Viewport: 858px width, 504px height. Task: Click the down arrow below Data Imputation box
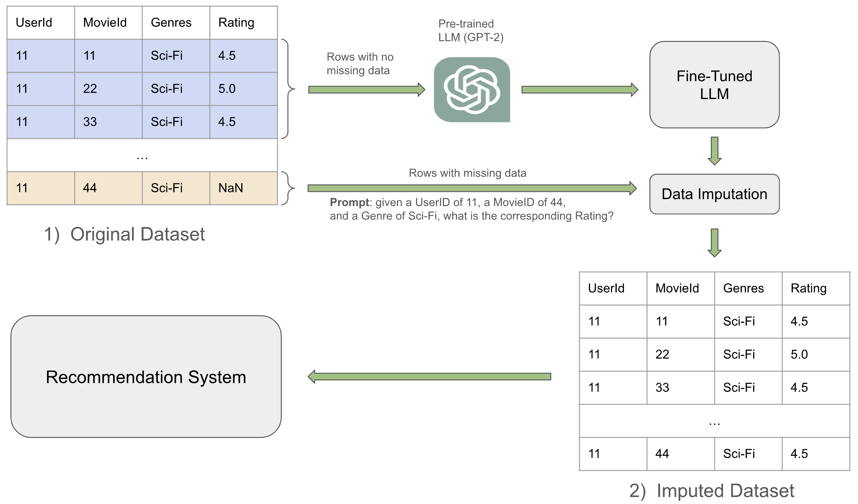pos(714,242)
